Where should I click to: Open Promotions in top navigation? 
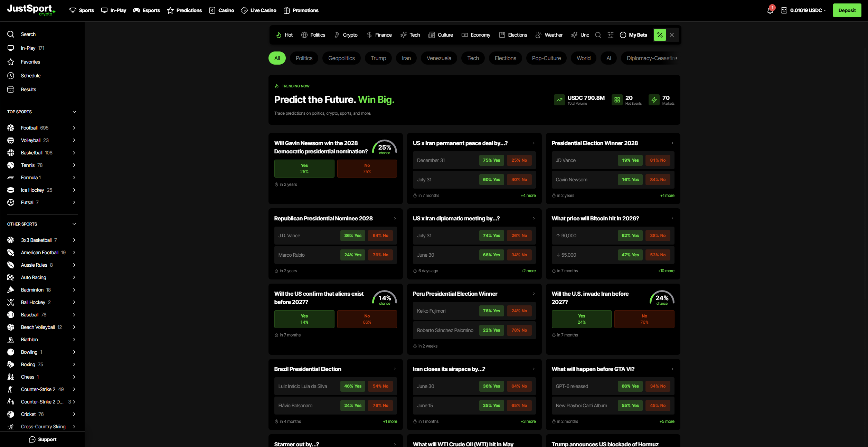pos(301,10)
